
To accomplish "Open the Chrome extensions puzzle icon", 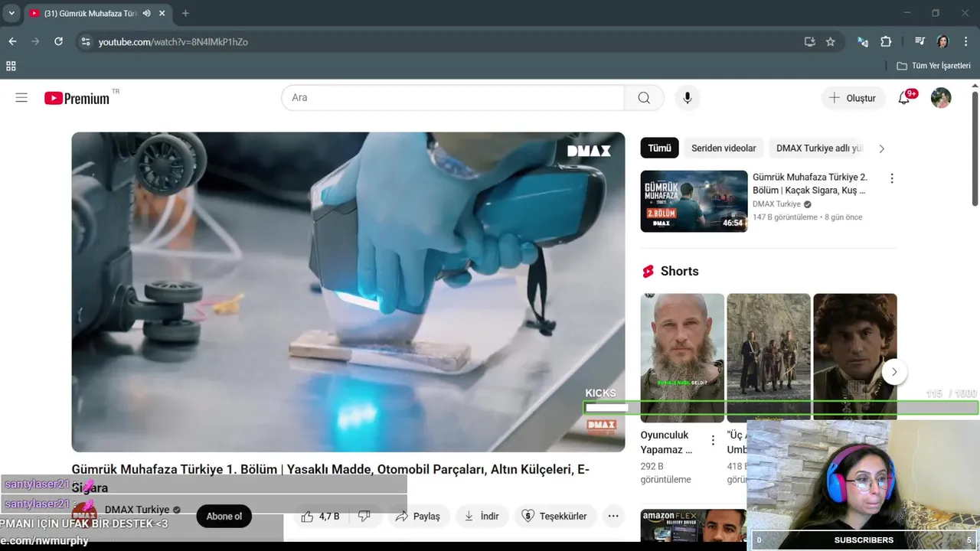I will pos(886,41).
